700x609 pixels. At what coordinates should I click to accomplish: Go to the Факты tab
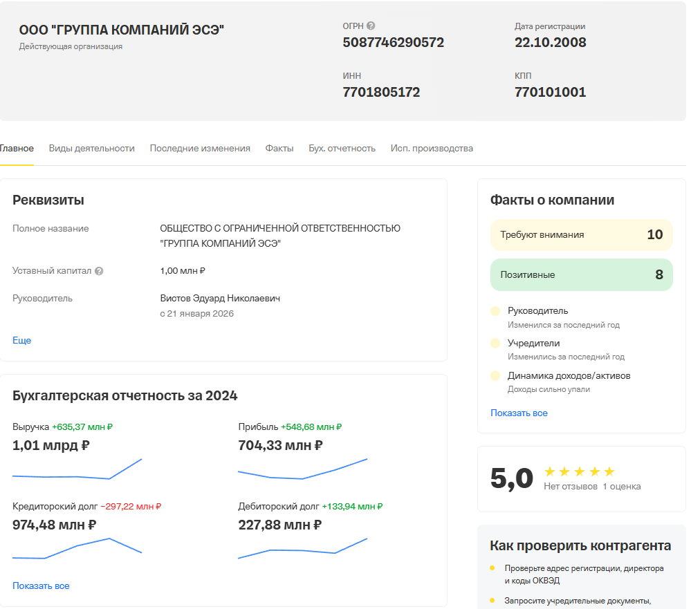pyautogui.click(x=279, y=148)
